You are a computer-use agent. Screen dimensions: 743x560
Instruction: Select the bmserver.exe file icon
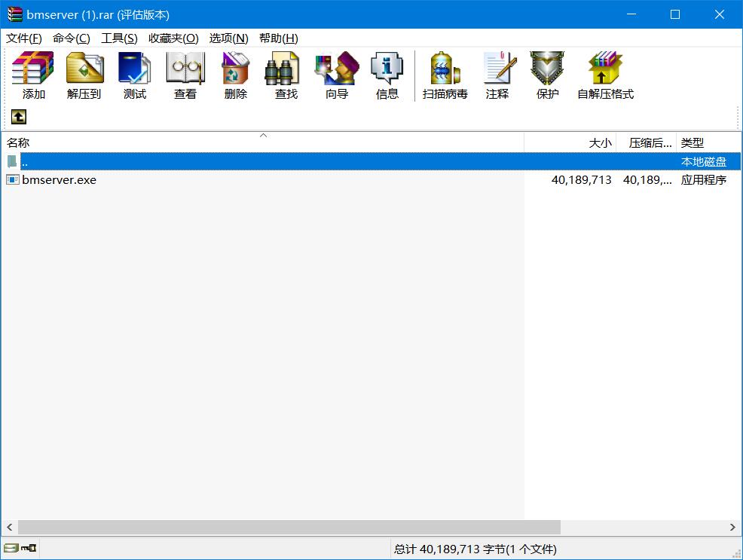13,179
